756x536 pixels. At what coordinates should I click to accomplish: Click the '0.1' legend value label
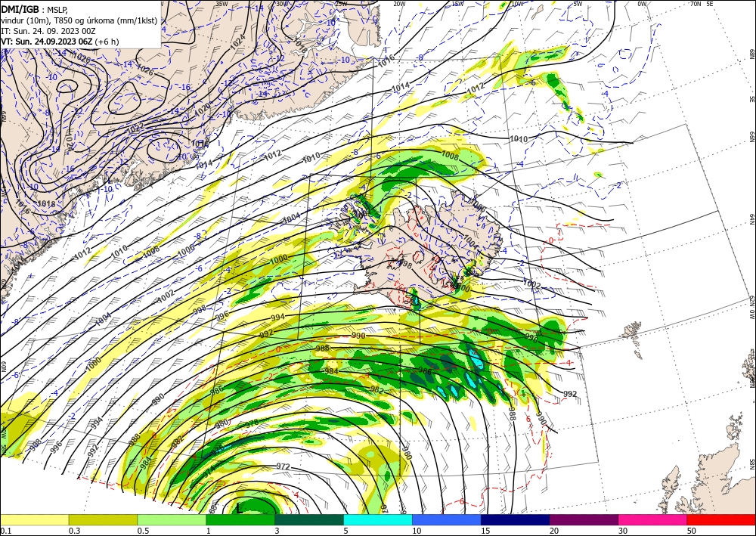tap(7, 531)
